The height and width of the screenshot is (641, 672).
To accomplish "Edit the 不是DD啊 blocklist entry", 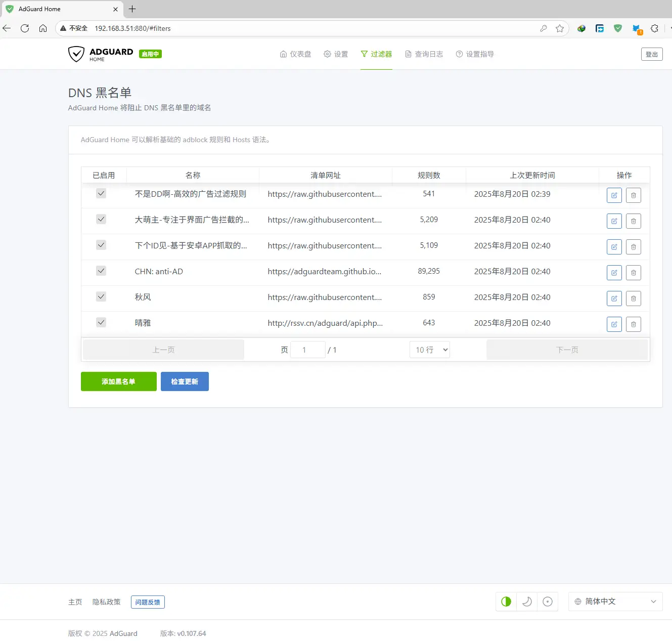I will pos(614,195).
